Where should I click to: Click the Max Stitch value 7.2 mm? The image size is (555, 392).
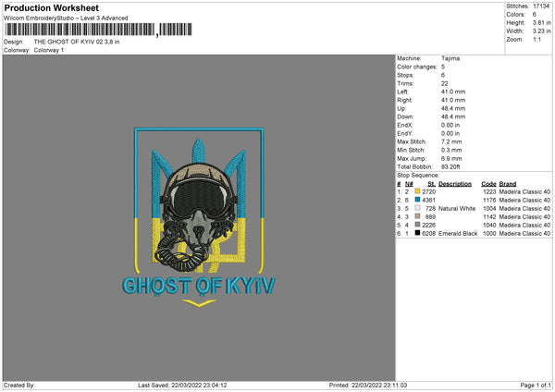tap(451, 141)
